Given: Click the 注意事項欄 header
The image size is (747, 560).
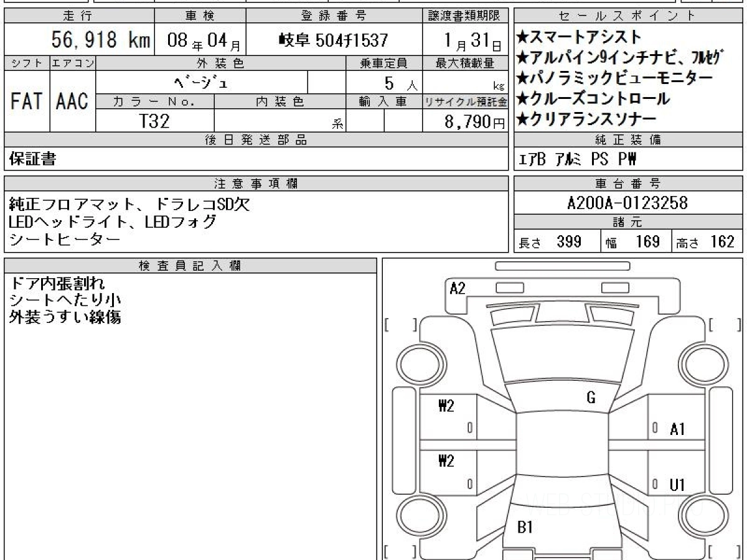Looking at the screenshot, I should [x=256, y=184].
